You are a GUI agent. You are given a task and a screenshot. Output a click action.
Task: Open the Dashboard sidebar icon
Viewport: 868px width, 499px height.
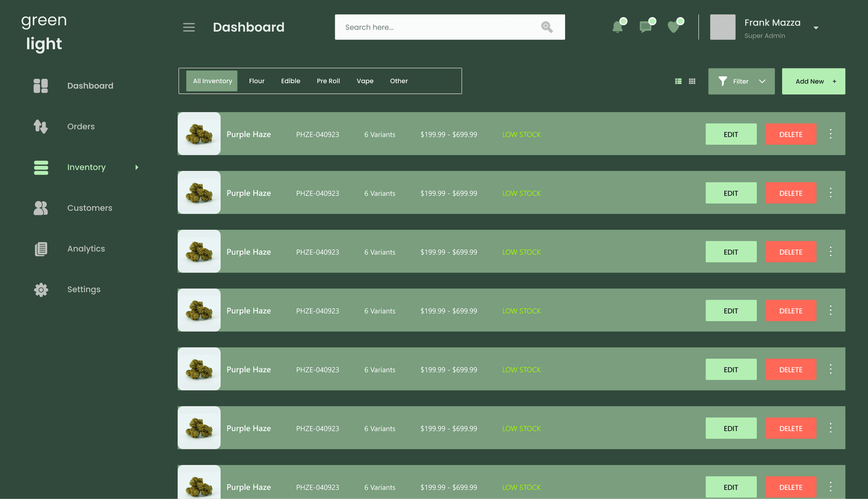40,86
